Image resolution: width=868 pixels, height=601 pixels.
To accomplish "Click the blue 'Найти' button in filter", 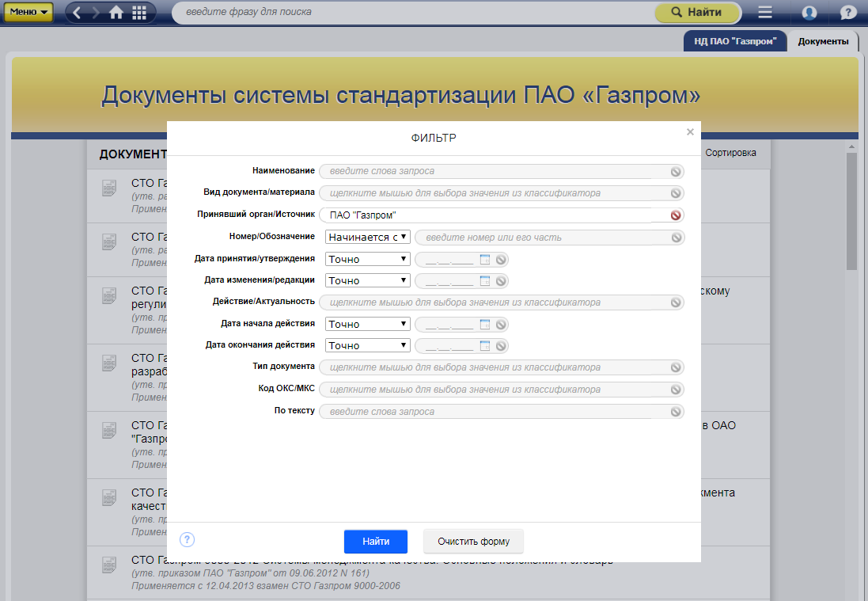I will 376,542.
